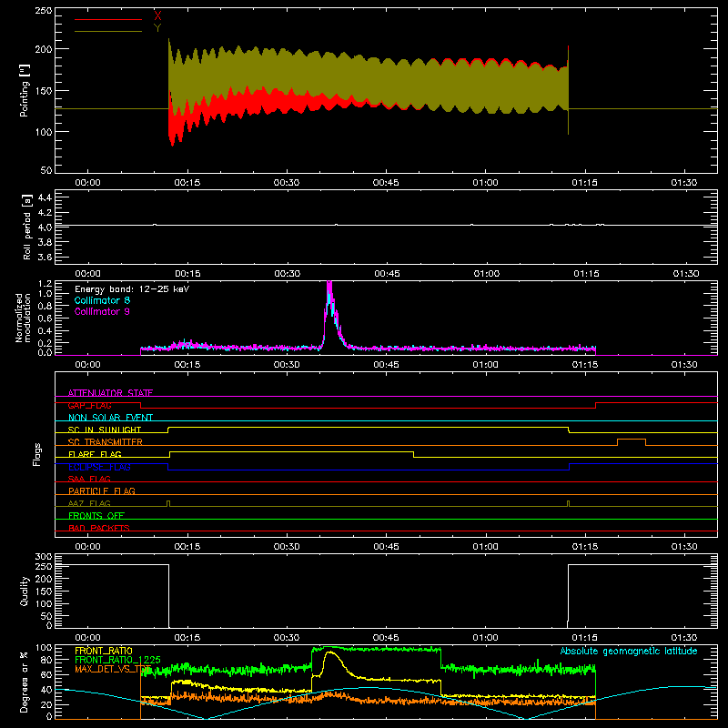
Task: Click the Flags axis title
Action: [37, 454]
